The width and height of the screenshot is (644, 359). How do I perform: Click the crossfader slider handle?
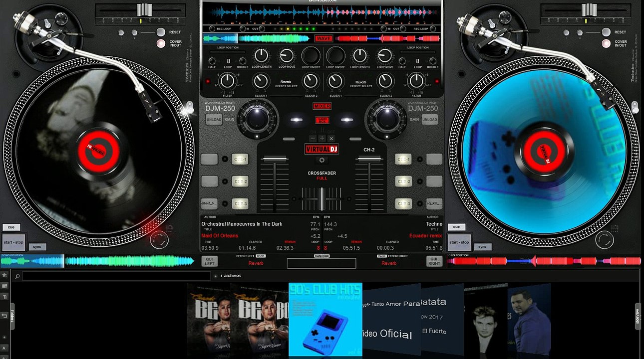[x=322, y=199]
